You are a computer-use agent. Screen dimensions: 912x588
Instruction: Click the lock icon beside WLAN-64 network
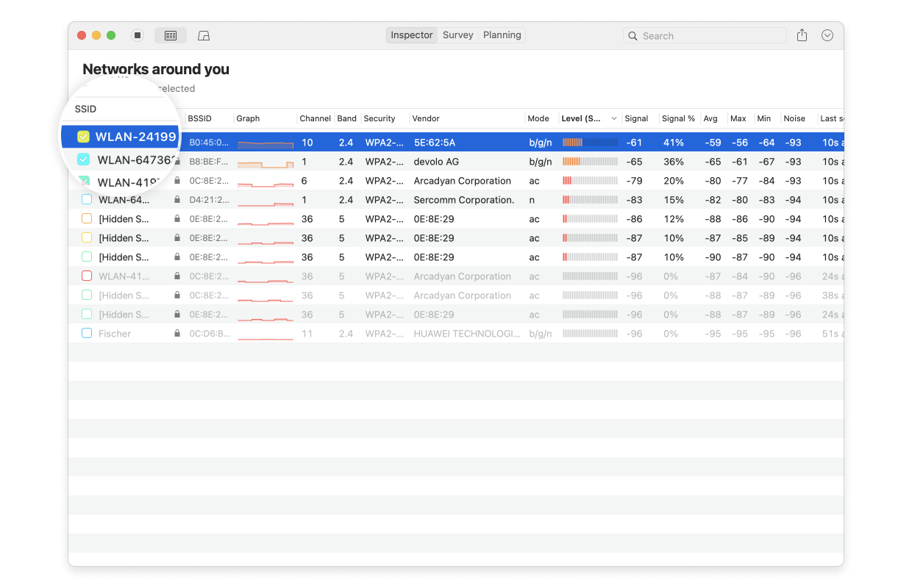coord(177,199)
